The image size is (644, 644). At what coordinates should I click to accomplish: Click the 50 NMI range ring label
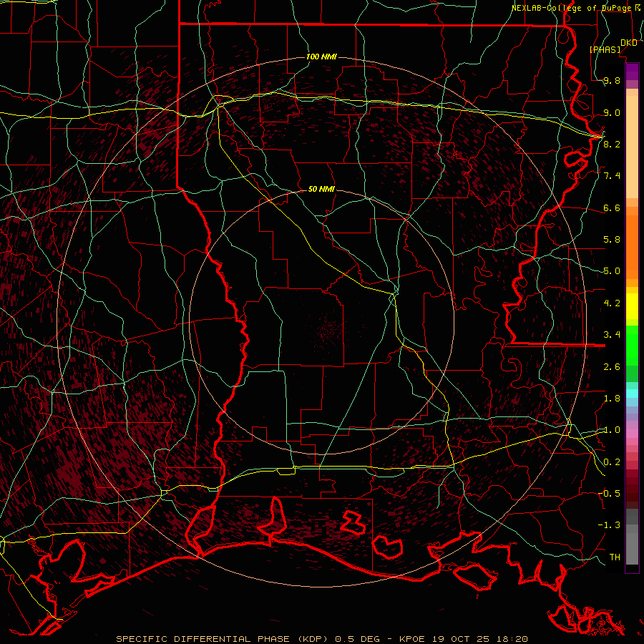point(321,189)
